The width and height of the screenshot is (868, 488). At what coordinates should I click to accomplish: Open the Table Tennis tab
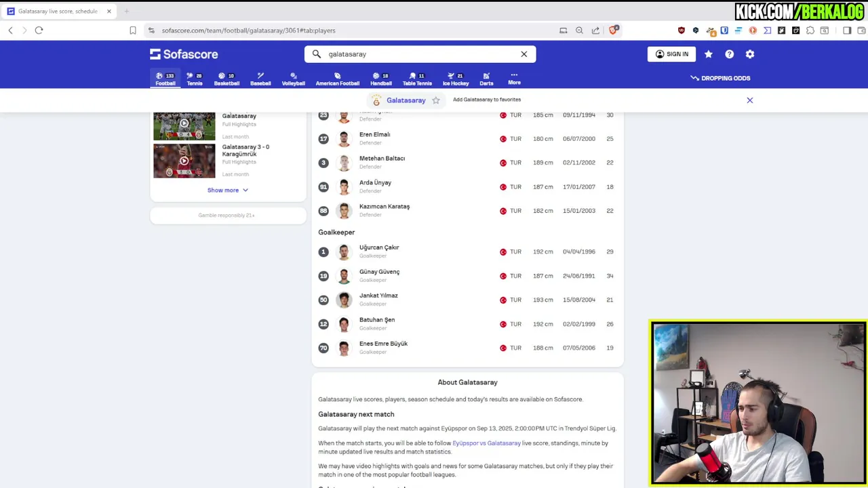coord(417,79)
